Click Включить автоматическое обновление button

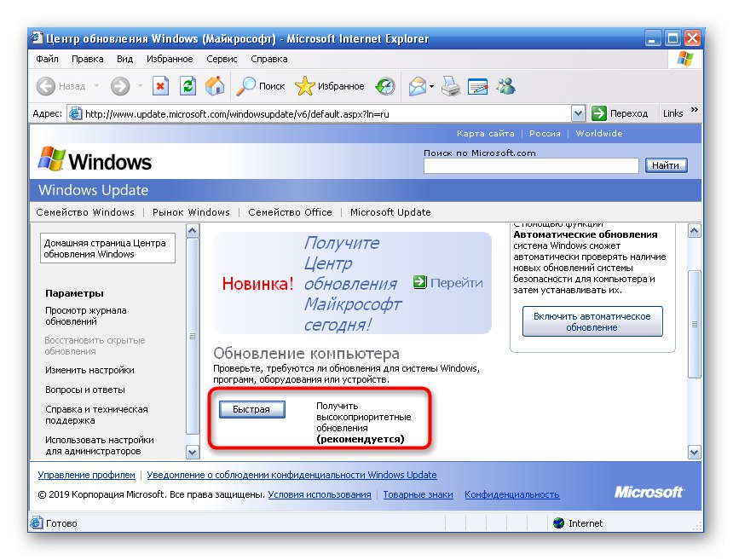click(x=592, y=321)
